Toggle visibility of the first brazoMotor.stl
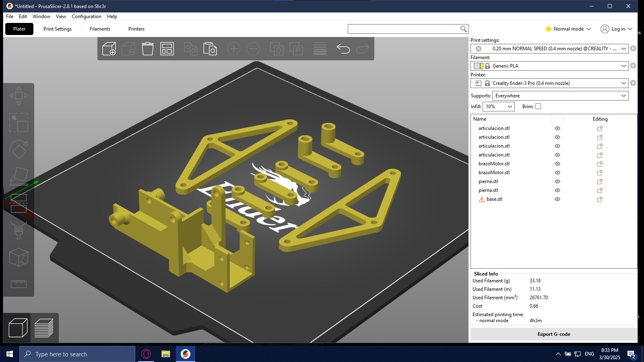644x362 pixels. (x=557, y=164)
